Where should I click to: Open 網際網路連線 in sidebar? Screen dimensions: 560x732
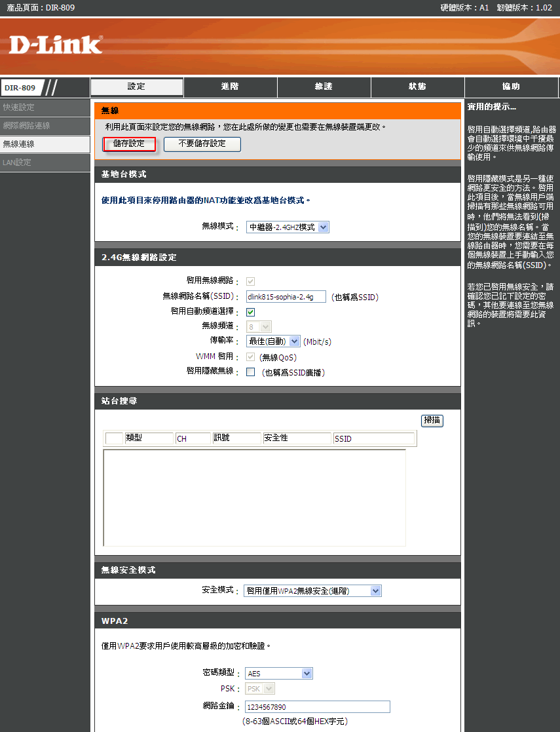[45, 126]
